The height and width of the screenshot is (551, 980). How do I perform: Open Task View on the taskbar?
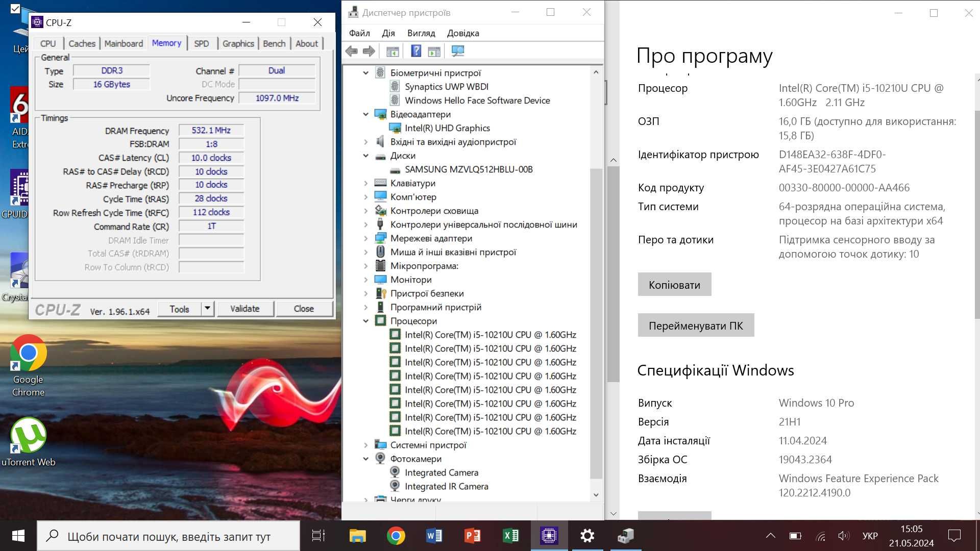[x=318, y=536]
